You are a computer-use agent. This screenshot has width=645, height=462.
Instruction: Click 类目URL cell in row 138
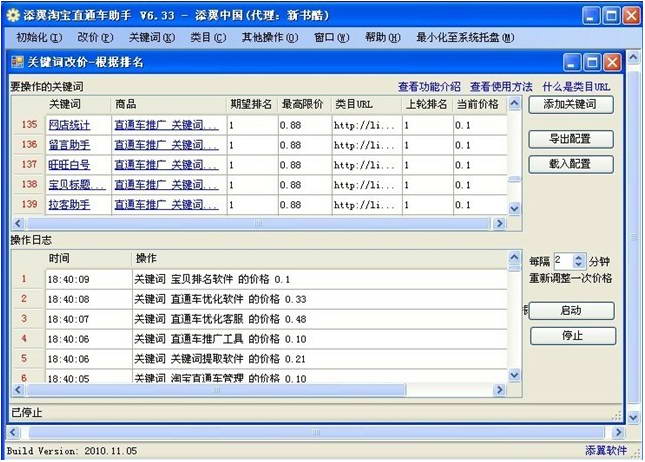click(x=367, y=185)
